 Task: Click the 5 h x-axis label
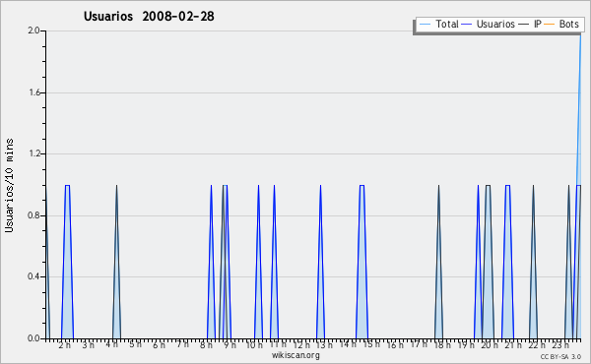pyautogui.click(x=135, y=344)
